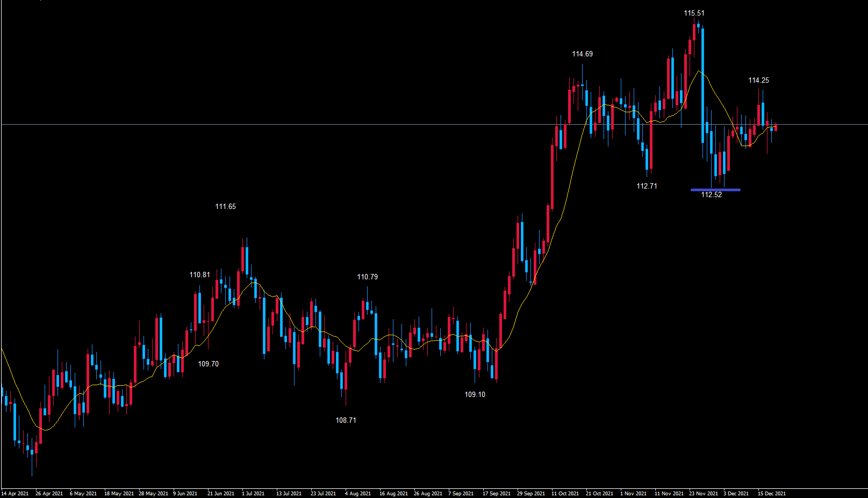The width and height of the screenshot is (868, 498).
Task: Click the 23 Nov 2021 date label
Action: point(704,493)
